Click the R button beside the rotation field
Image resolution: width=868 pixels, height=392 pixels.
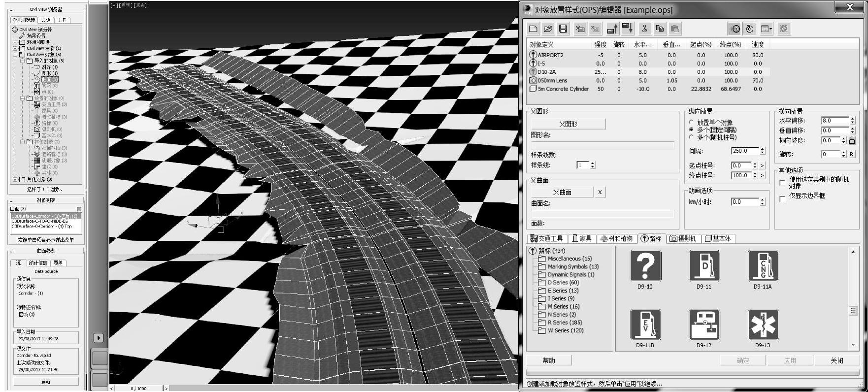pyautogui.click(x=852, y=154)
